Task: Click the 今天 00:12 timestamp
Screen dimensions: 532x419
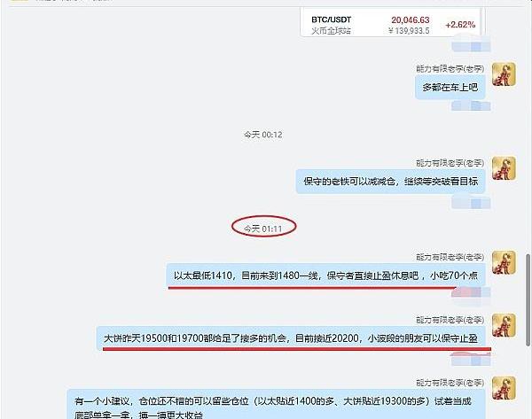Action: (x=263, y=134)
